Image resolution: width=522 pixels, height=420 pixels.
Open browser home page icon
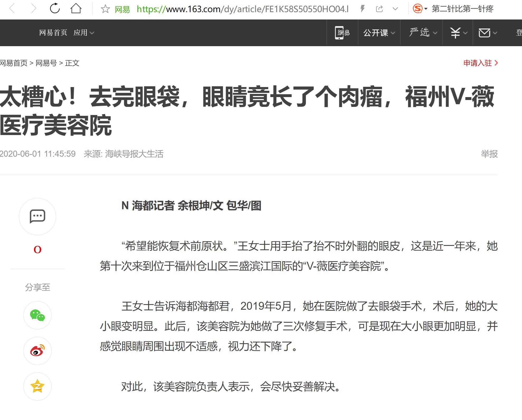click(x=76, y=8)
